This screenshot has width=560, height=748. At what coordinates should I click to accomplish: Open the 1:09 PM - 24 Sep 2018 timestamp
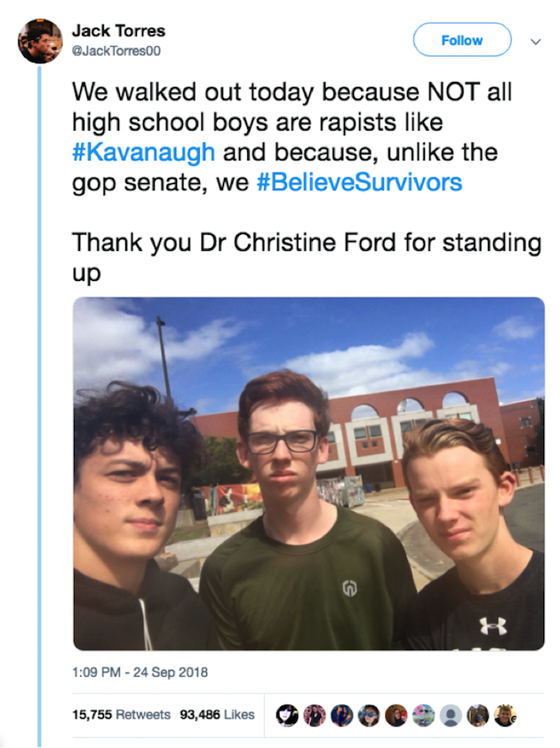140,672
